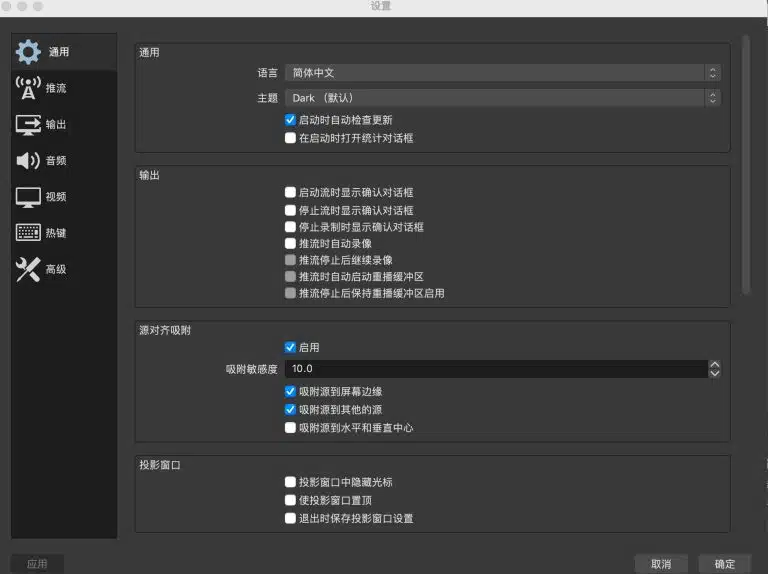Enable 停止流时显示确认对话框 checkbox
Image resolution: width=768 pixels, height=574 pixels.
click(x=290, y=210)
